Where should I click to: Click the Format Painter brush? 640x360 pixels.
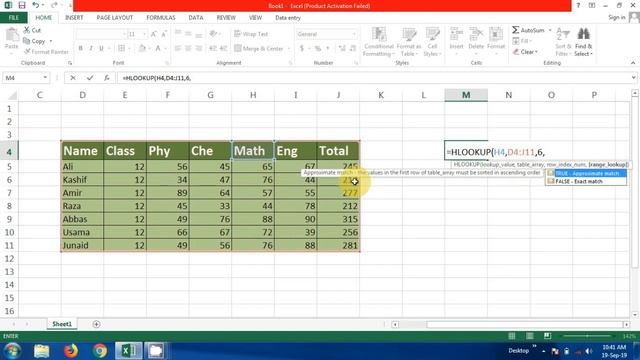click(46, 52)
